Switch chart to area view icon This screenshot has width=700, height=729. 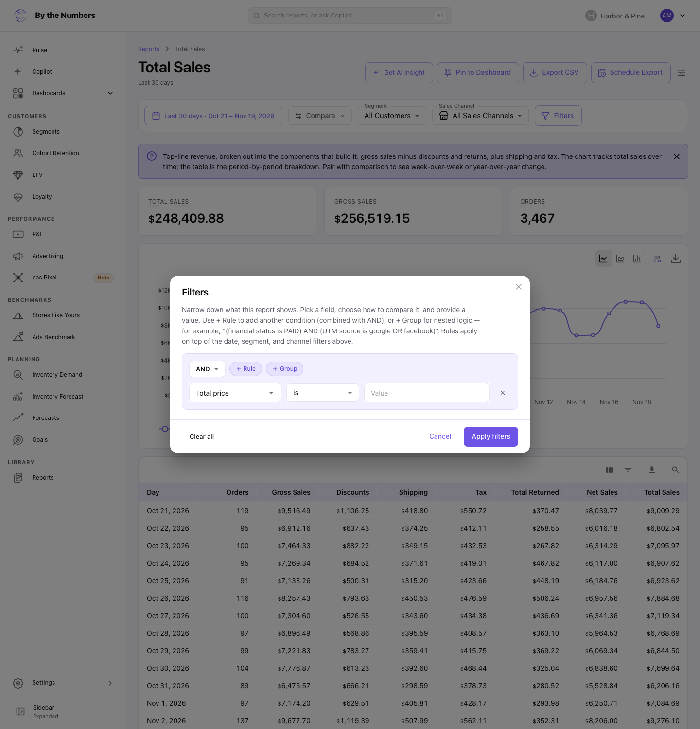click(x=620, y=259)
